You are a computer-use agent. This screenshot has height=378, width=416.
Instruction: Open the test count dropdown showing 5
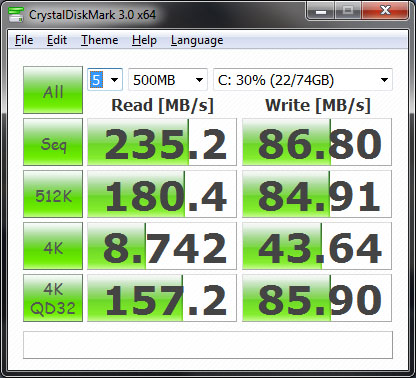[105, 80]
